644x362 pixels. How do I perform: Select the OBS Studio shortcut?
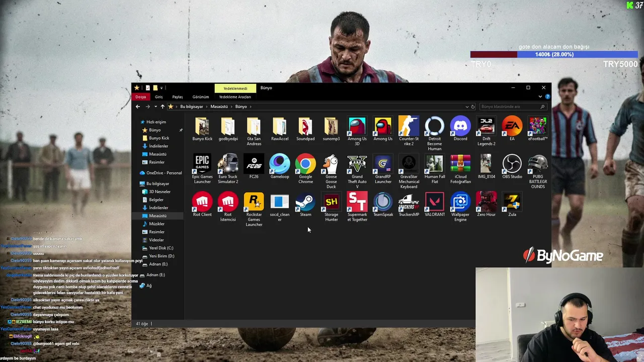coord(512,166)
